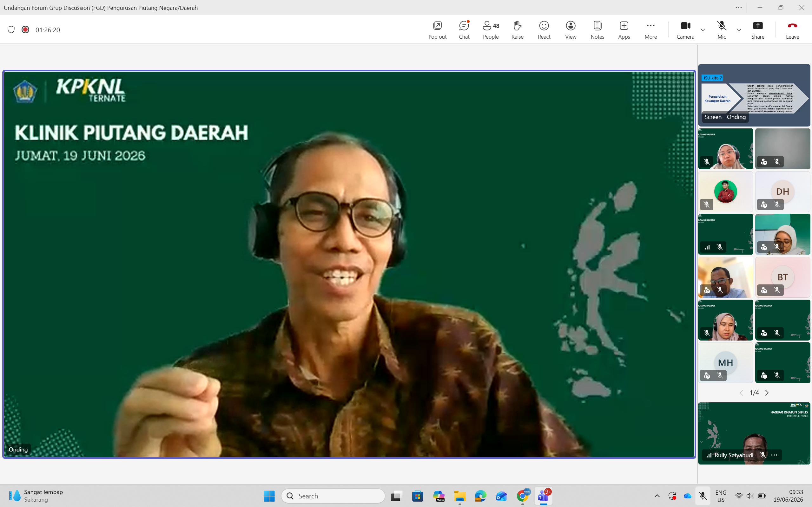Click the Onding name label
Viewport: 812px width, 507px height.
(18, 449)
